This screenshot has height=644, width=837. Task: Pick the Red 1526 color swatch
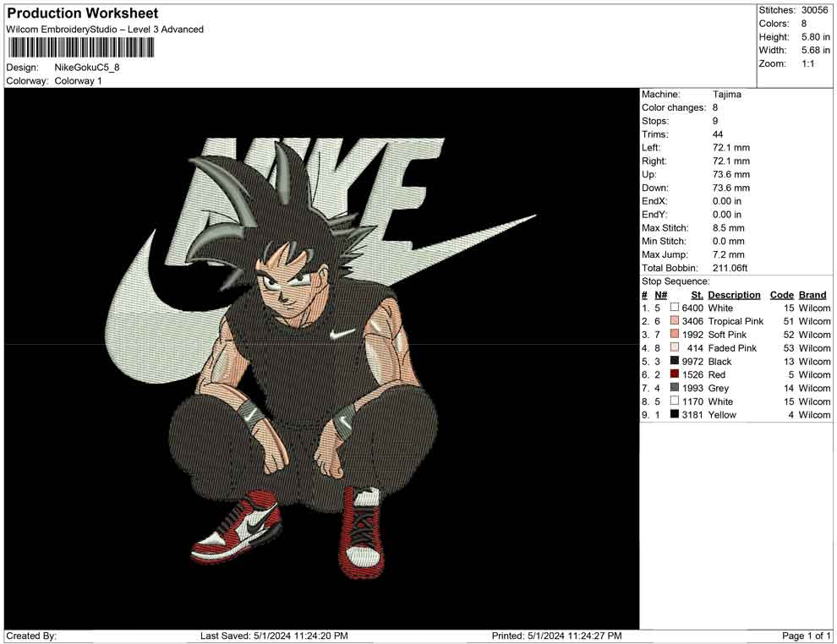pos(675,374)
